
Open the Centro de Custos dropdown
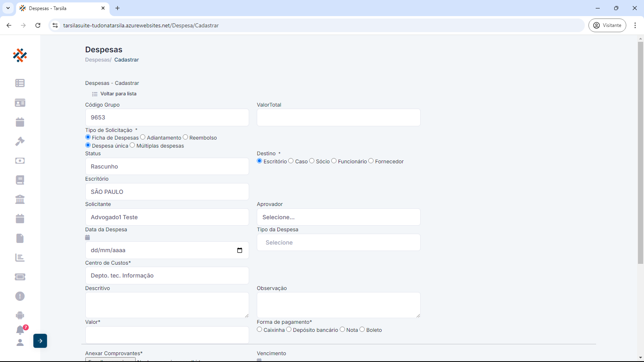click(x=167, y=276)
